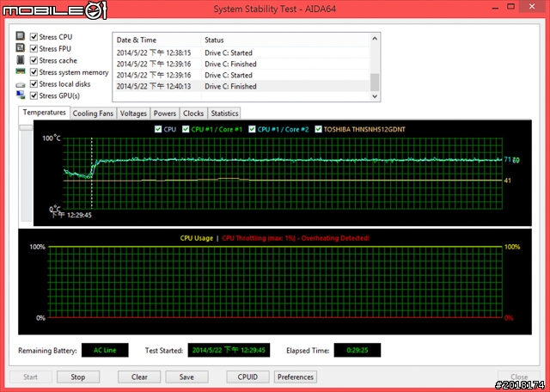Click the temperature graph vertical slider handle
Viewport: 550px width, 392px height.
[x=26, y=127]
